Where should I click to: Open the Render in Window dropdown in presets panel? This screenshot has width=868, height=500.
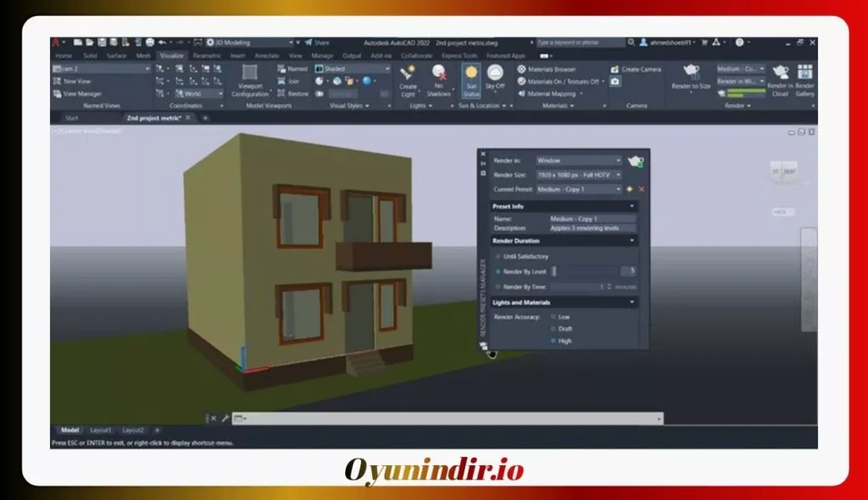pyautogui.click(x=578, y=160)
